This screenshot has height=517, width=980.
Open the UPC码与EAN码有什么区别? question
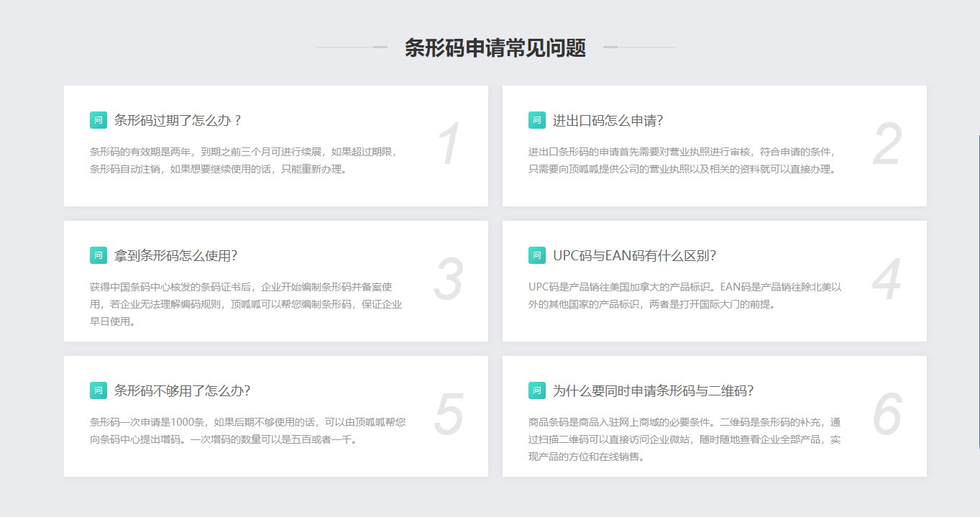[x=634, y=255]
